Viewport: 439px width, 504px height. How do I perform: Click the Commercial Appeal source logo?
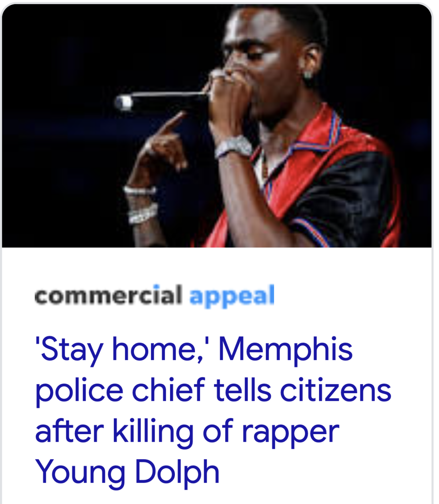tap(154, 296)
